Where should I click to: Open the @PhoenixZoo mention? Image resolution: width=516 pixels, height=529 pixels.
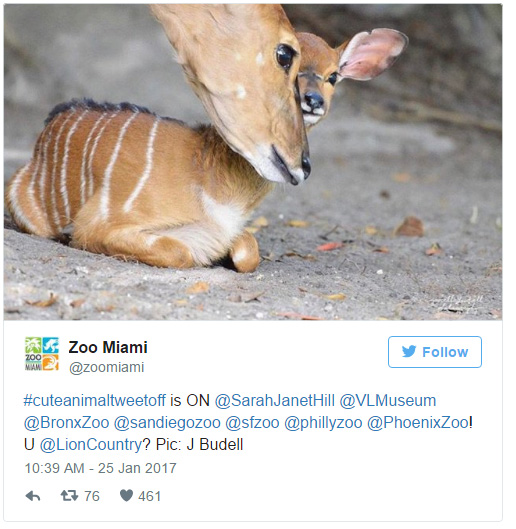(x=418, y=422)
